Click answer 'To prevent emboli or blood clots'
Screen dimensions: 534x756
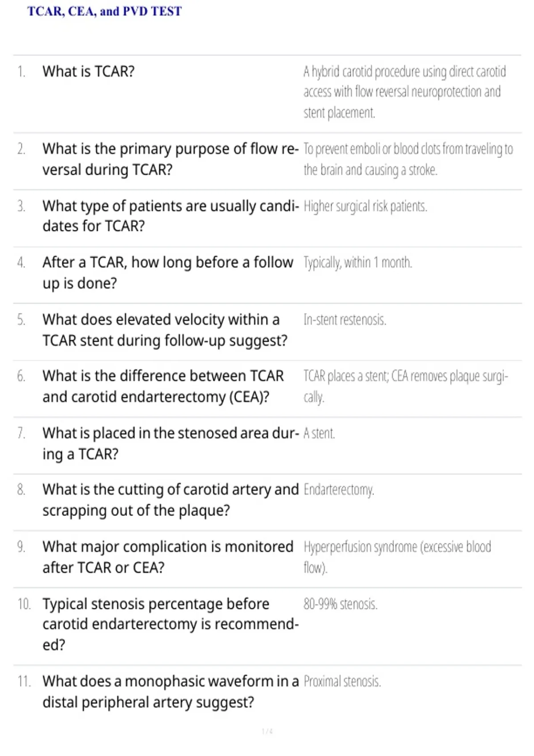[x=408, y=159]
